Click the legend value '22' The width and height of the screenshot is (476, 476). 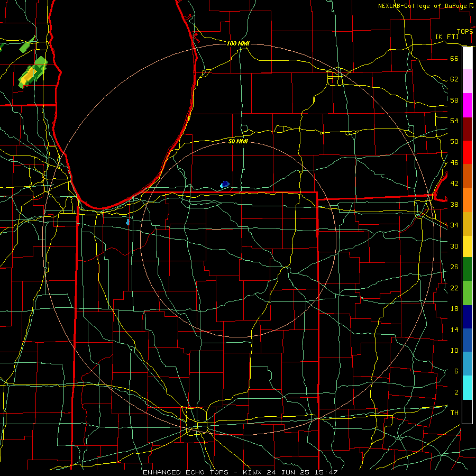pyautogui.click(x=454, y=288)
